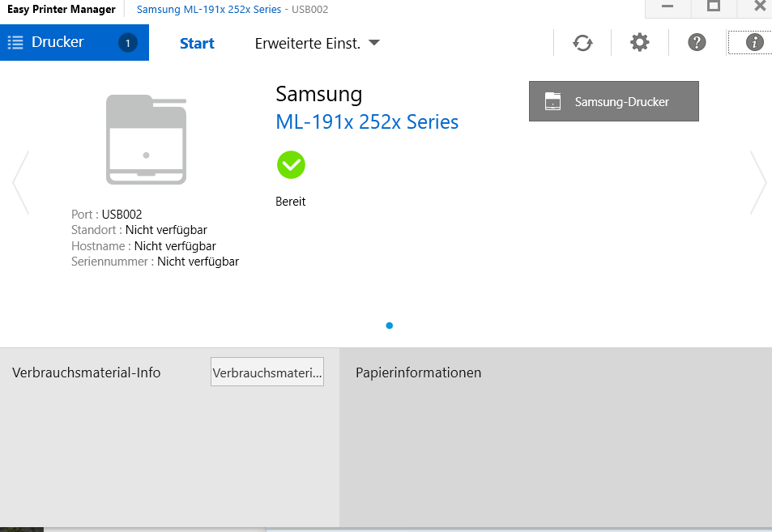Click the Samsung-Drucker button
The height and width of the screenshot is (532, 772).
613,101
